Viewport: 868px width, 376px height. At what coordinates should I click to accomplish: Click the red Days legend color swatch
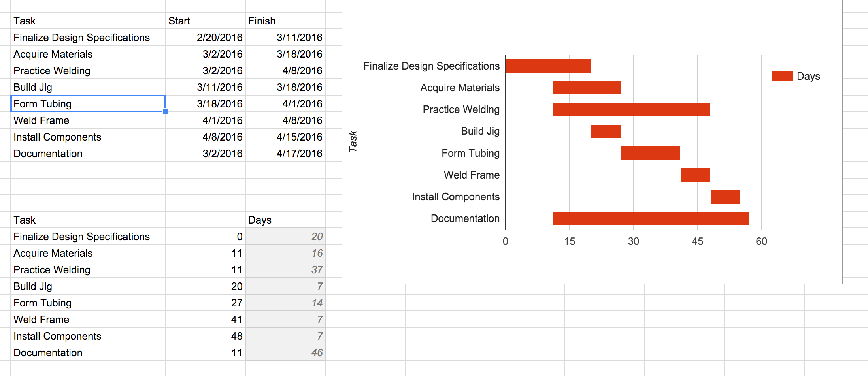tap(782, 76)
